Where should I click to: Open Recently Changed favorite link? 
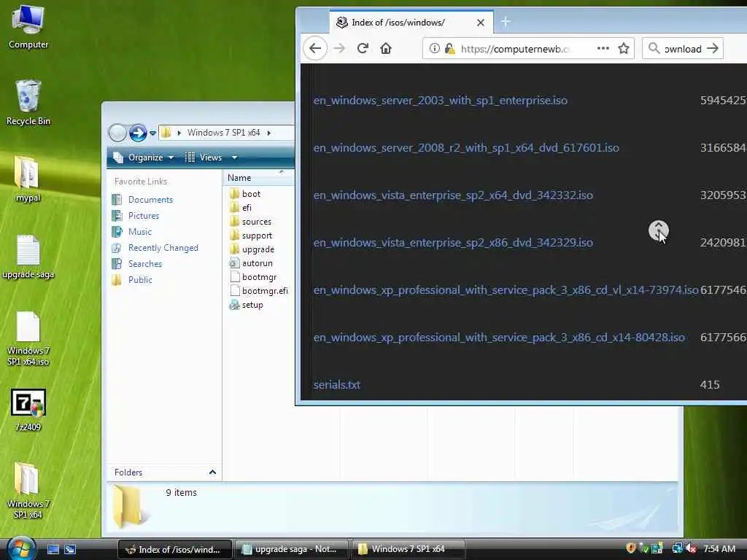(155, 248)
